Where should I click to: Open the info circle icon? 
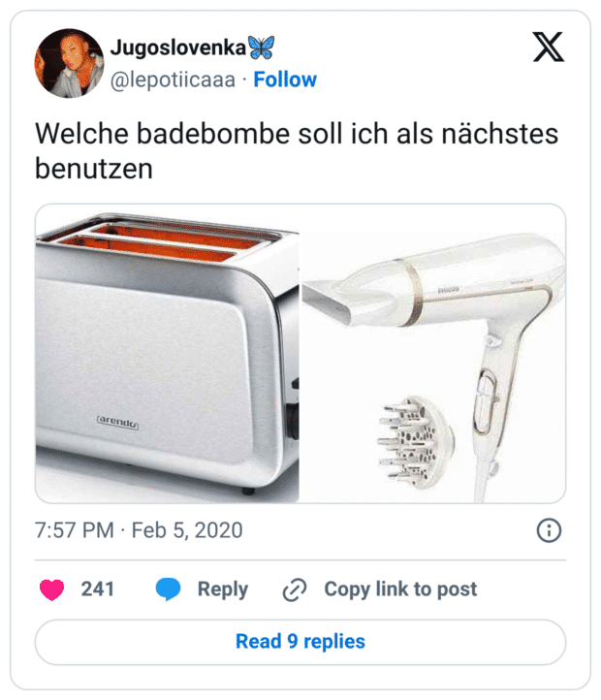(549, 530)
